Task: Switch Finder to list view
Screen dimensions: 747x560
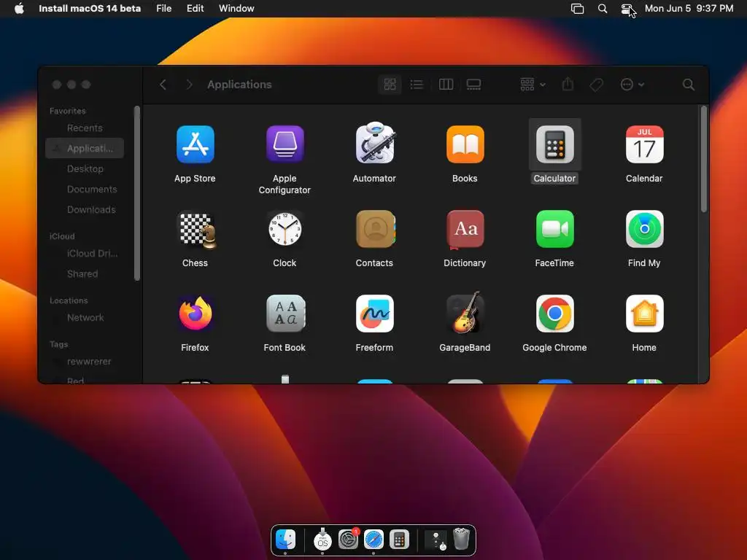Action: [x=417, y=85]
